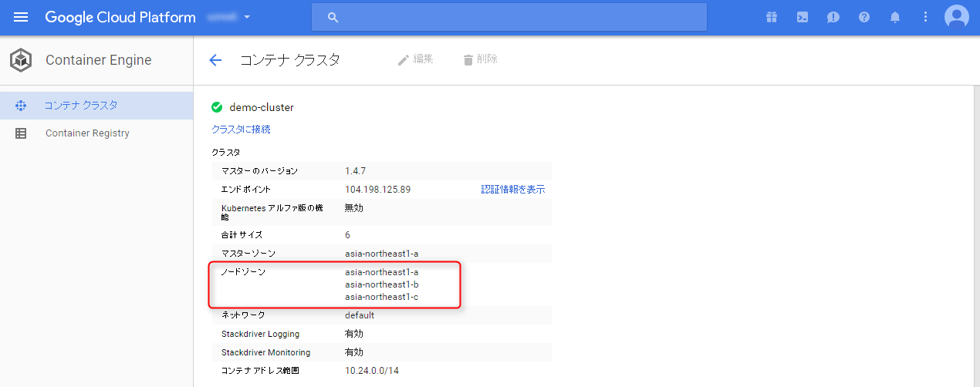Click the Kubernetes アルファ版 label

tap(272, 212)
